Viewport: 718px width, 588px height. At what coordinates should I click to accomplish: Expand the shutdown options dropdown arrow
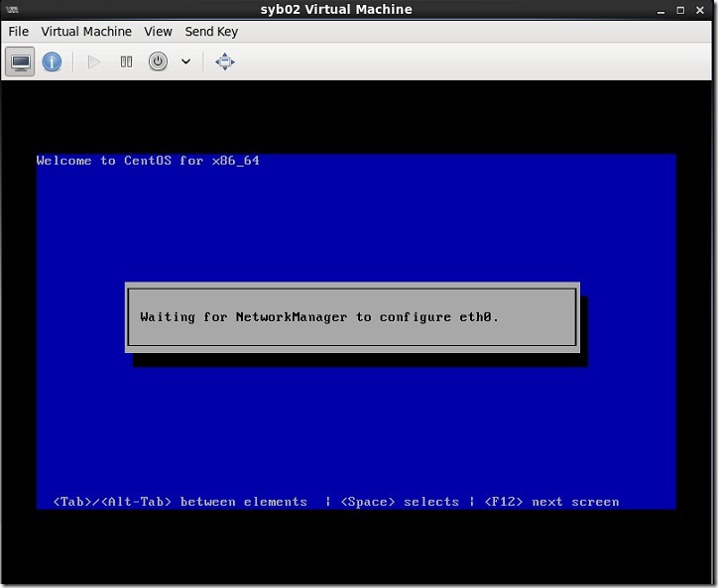coord(185,61)
